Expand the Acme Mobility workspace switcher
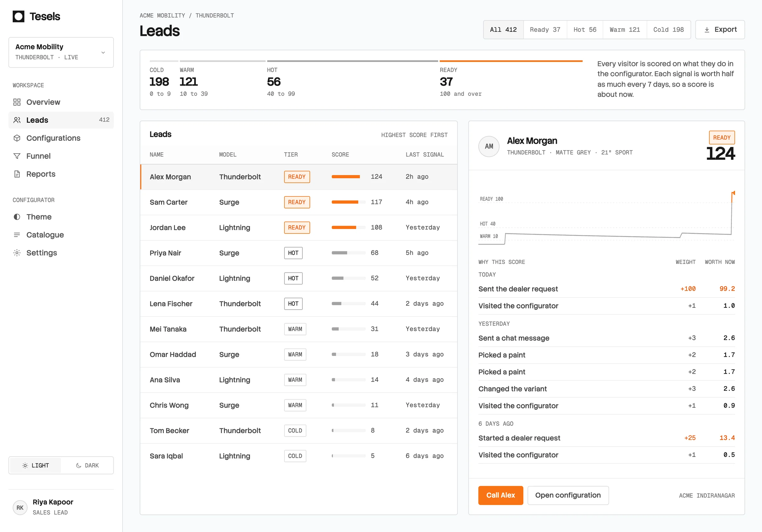 (x=61, y=52)
